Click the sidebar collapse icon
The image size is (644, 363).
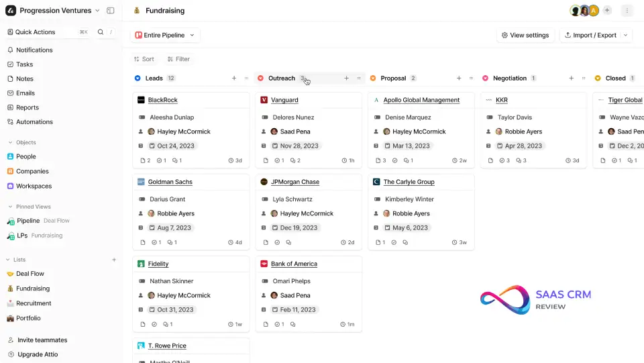coord(111,11)
